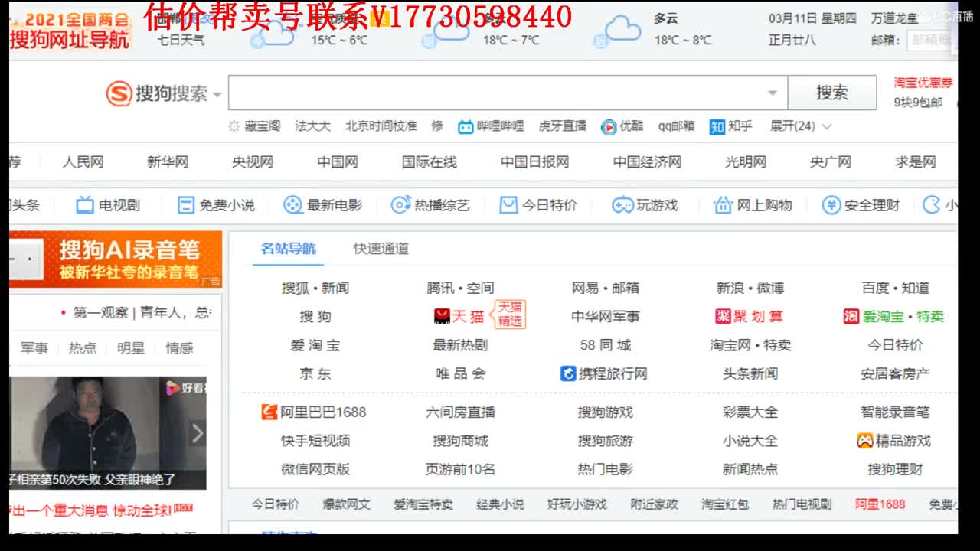Open the red 阿里1688 bottom link
The image size is (980, 551).
pyautogui.click(x=880, y=504)
